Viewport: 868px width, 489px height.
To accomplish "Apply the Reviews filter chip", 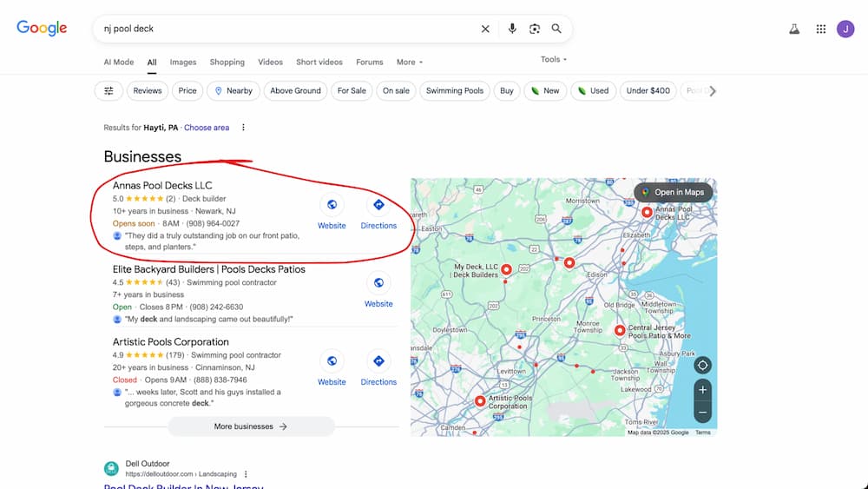I will pyautogui.click(x=148, y=91).
